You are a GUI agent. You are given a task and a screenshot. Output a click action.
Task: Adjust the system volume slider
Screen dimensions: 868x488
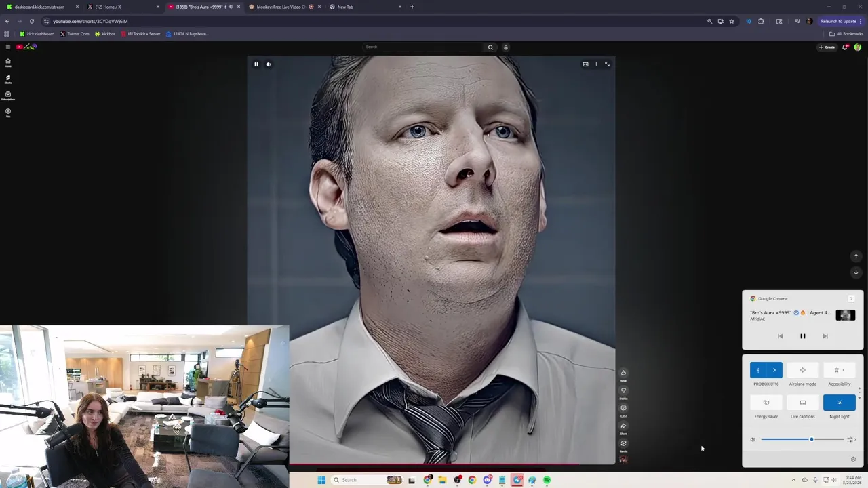tap(802, 439)
